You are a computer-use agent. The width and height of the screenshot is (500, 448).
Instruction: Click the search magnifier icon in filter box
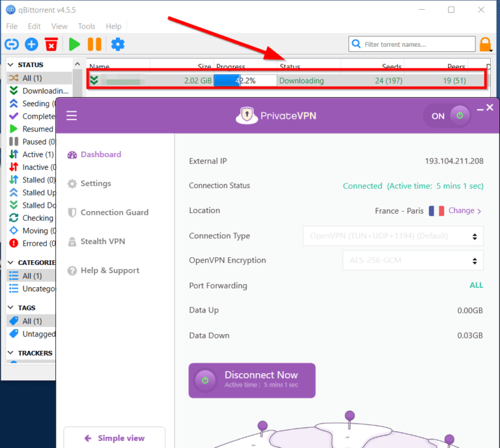point(356,44)
